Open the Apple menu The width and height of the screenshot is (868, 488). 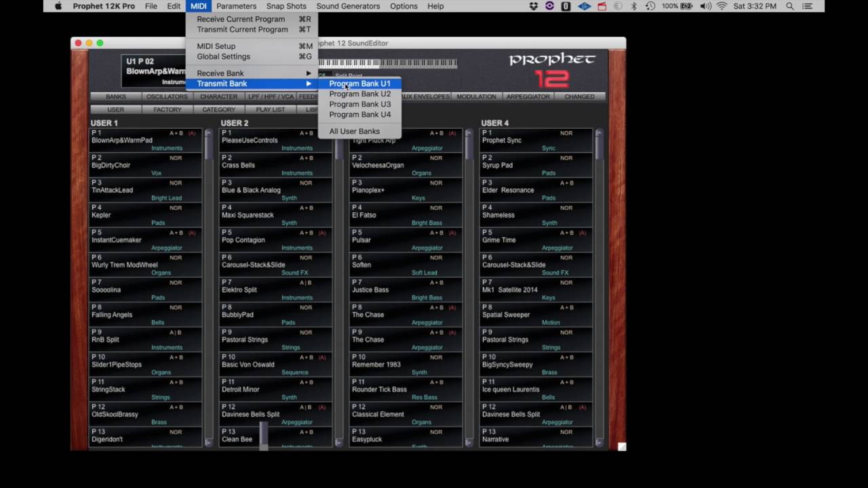click(58, 6)
